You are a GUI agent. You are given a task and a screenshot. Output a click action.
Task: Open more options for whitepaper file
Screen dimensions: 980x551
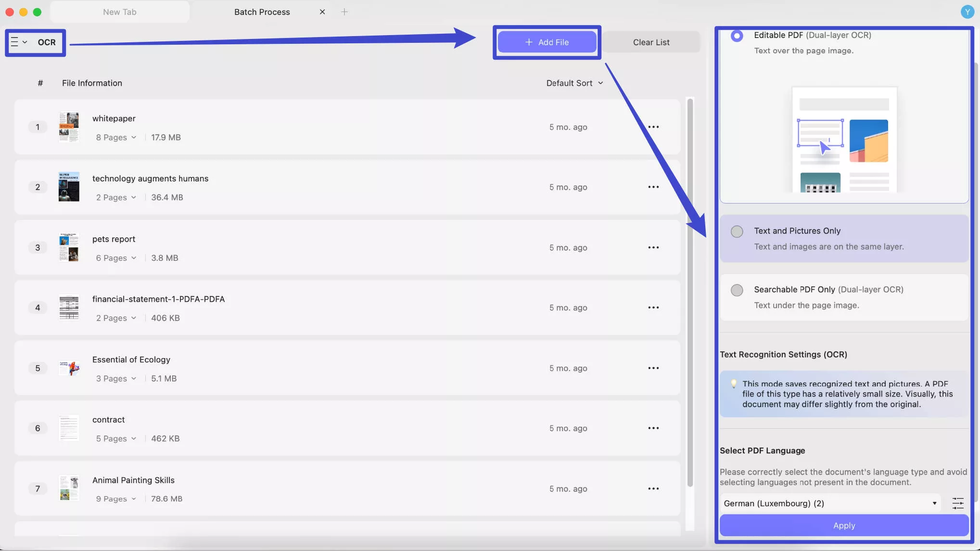click(653, 127)
